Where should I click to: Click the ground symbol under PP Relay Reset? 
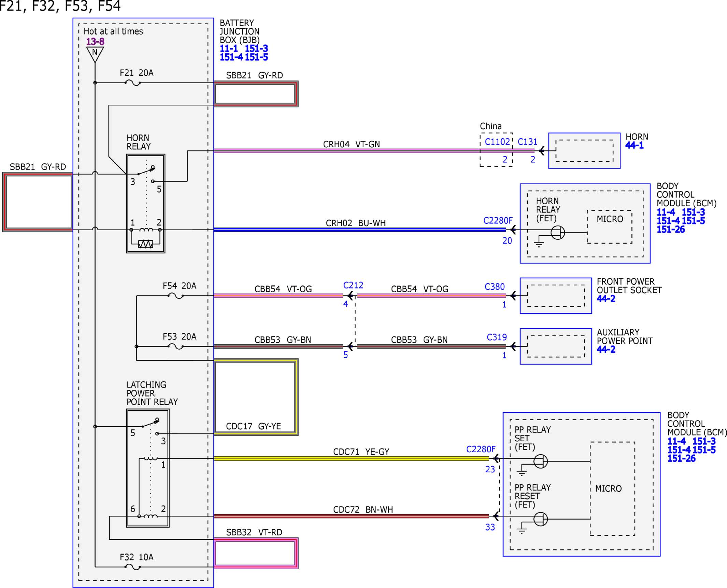point(522,530)
